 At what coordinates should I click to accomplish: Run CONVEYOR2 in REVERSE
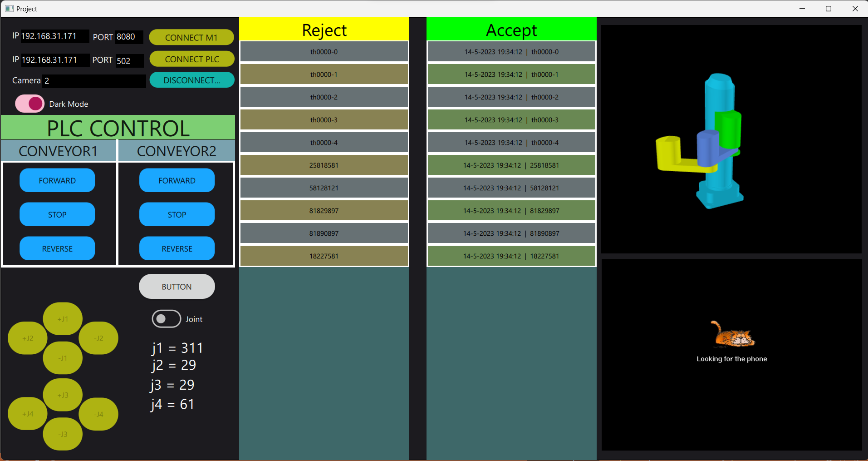click(x=177, y=248)
